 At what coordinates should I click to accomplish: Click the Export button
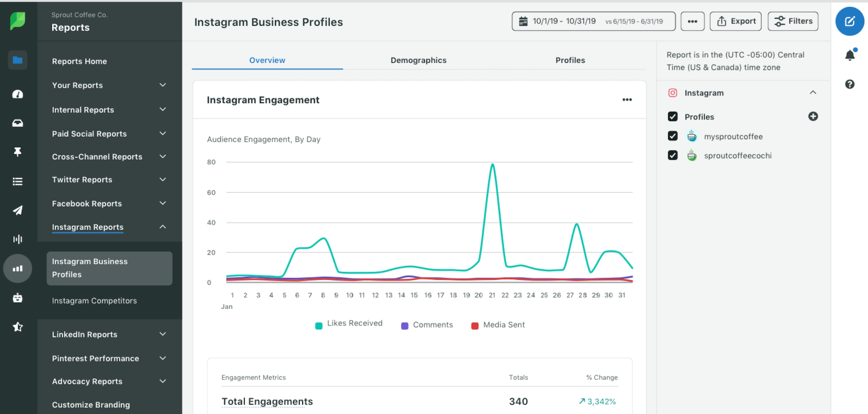(x=736, y=21)
